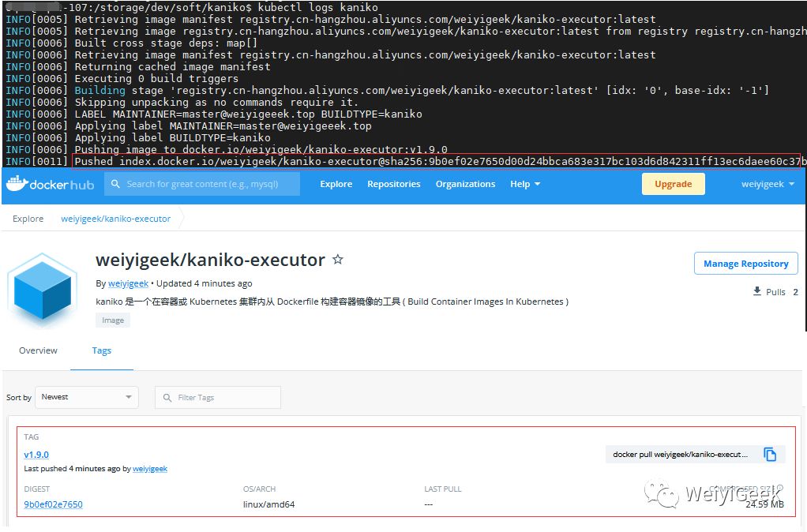Click the 'Updated 4 minutes ago' text
807x532 pixels.
[205, 283]
